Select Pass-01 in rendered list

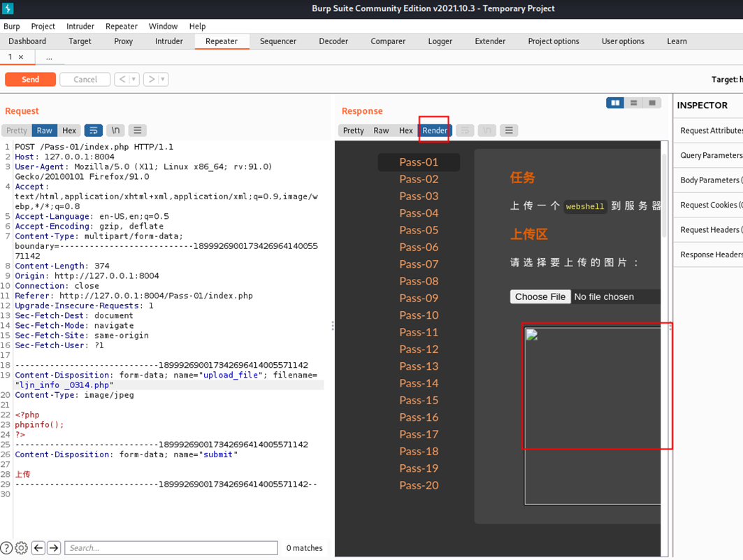point(419,162)
